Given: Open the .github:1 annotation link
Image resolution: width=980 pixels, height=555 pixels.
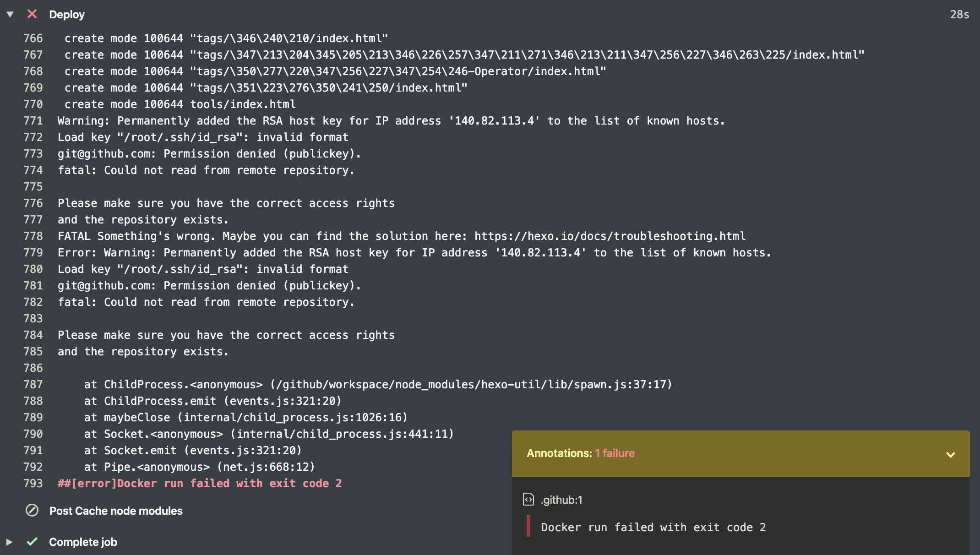Looking at the screenshot, I should pyautogui.click(x=561, y=500).
